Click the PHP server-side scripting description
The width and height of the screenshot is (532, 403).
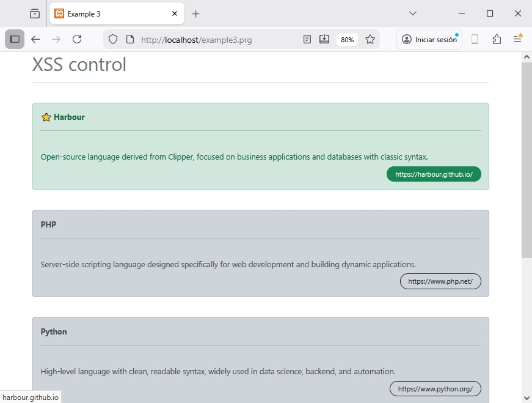(x=228, y=264)
